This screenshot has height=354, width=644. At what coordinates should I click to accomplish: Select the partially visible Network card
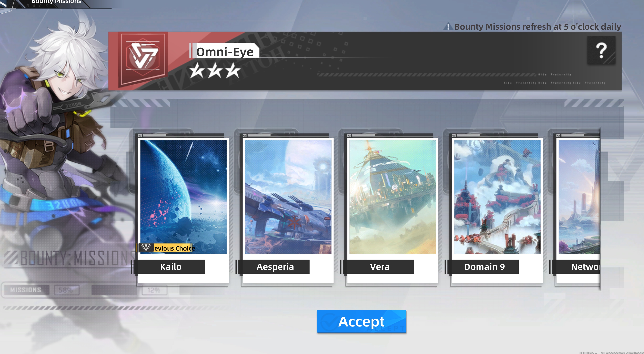(x=579, y=197)
